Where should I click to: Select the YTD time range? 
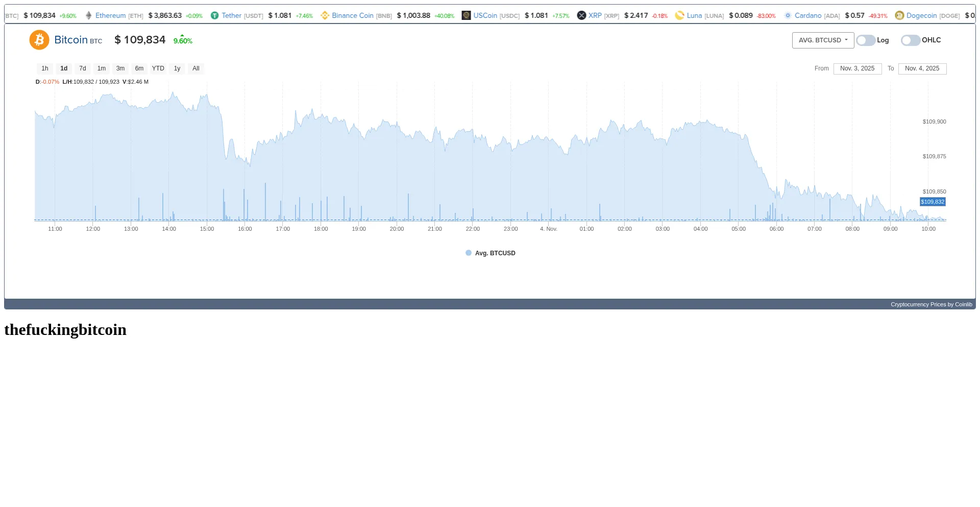(x=158, y=68)
